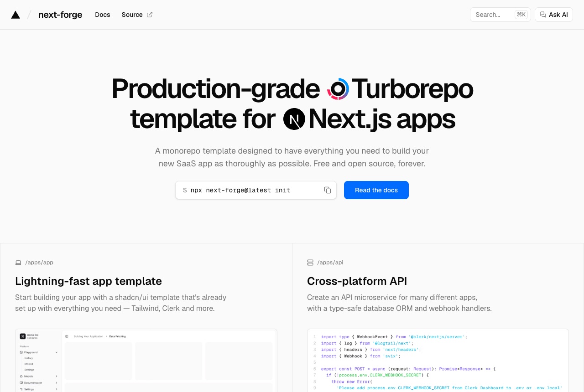Open the Ask AI assistant
This screenshot has height=392, width=584.
pos(554,15)
